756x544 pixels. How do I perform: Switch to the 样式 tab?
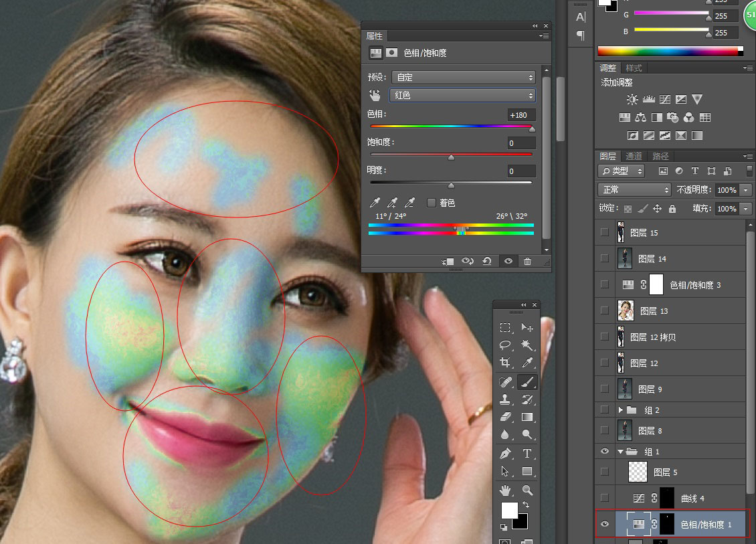click(x=634, y=68)
